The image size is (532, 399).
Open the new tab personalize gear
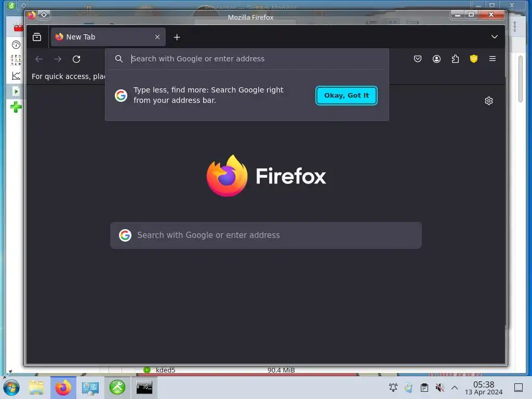pos(488,101)
